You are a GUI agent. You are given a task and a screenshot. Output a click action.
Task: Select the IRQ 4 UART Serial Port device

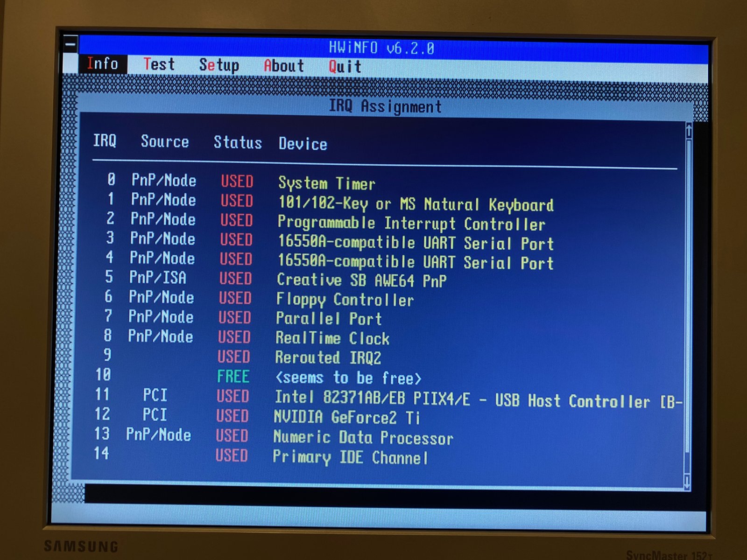pyautogui.click(x=416, y=262)
